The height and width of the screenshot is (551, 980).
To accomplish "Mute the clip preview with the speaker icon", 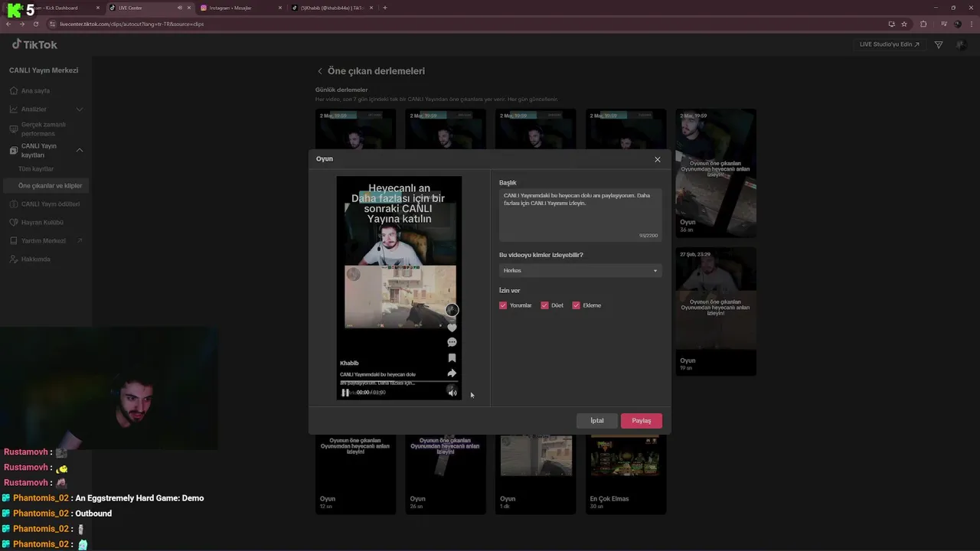I will pos(452,393).
